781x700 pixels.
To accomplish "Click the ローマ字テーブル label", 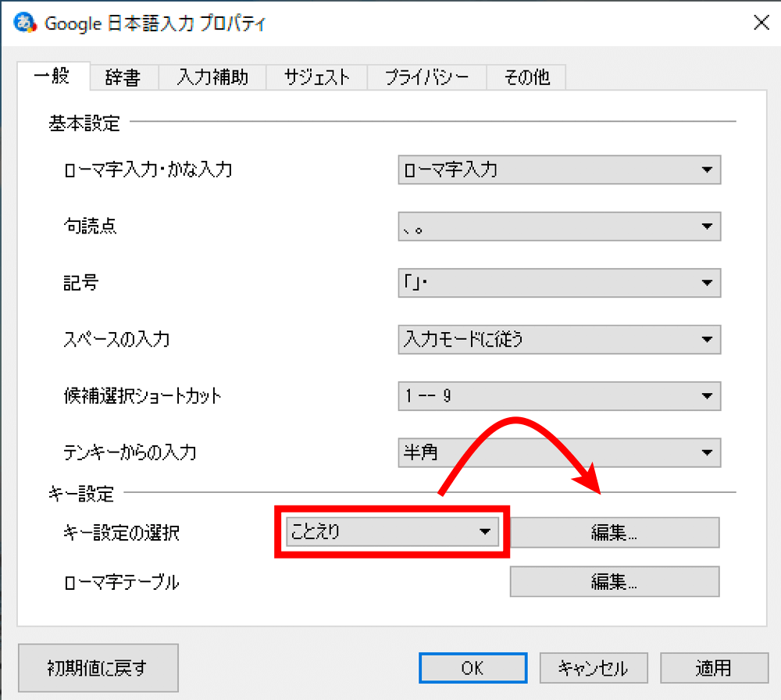I will tap(122, 582).
